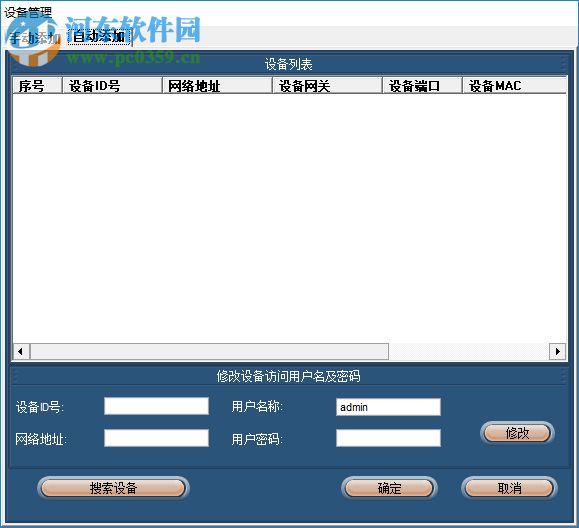Viewport: 579px width, 528px height.
Task: Sort by 序号 column header
Action: point(37,86)
